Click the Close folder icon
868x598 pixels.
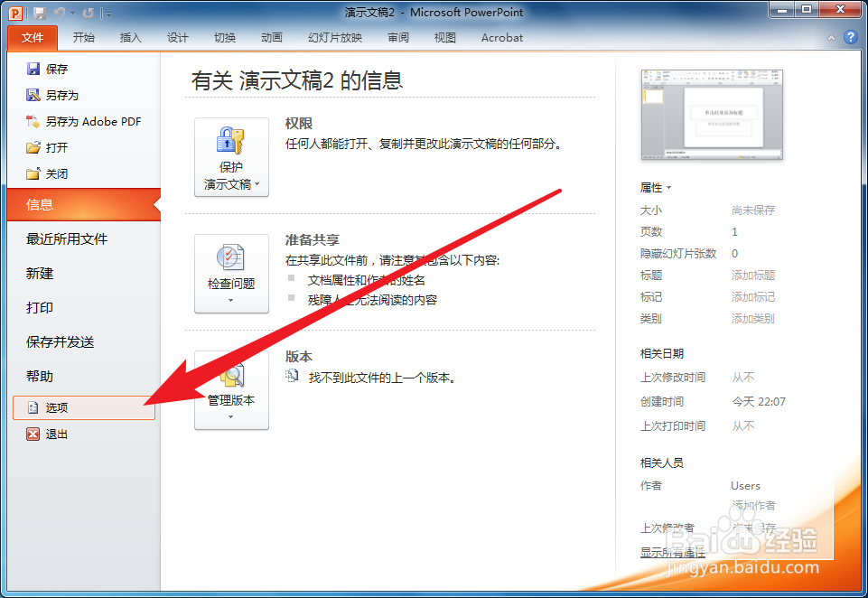click(x=33, y=173)
